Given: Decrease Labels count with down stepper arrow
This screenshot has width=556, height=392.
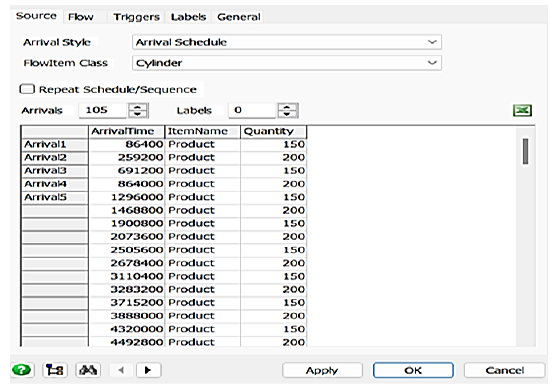Looking at the screenshot, I should click(x=287, y=114).
